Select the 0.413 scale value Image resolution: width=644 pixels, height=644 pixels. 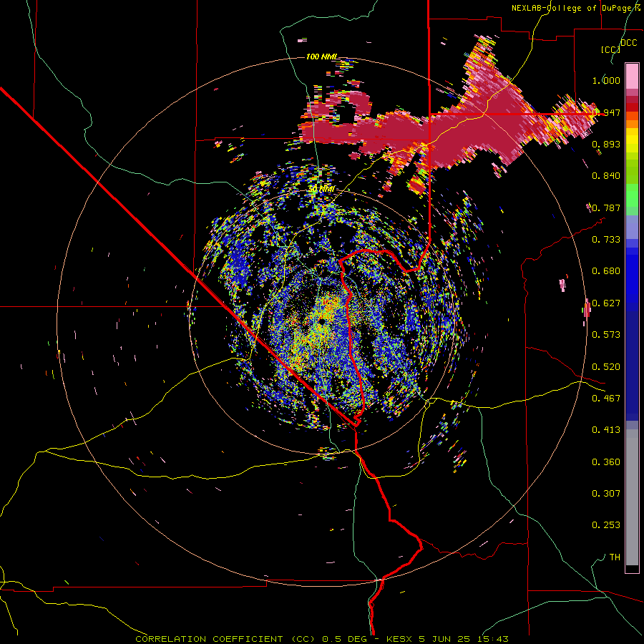click(606, 430)
